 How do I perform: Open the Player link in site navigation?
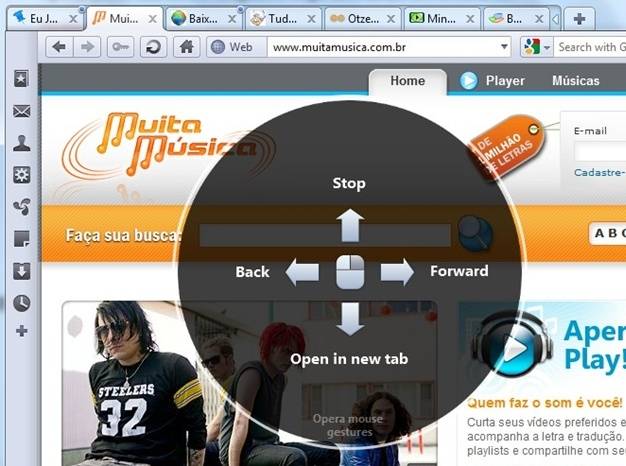(505, 81)
